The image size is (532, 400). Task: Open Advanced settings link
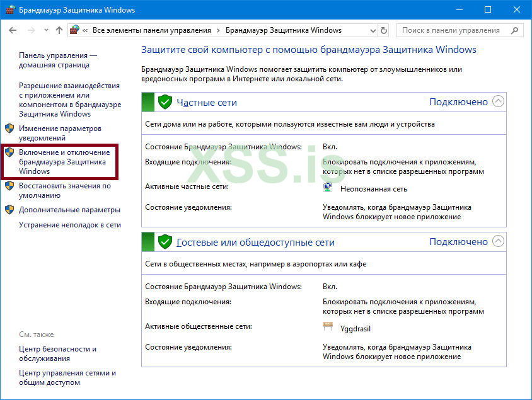(x=69, y=210)
